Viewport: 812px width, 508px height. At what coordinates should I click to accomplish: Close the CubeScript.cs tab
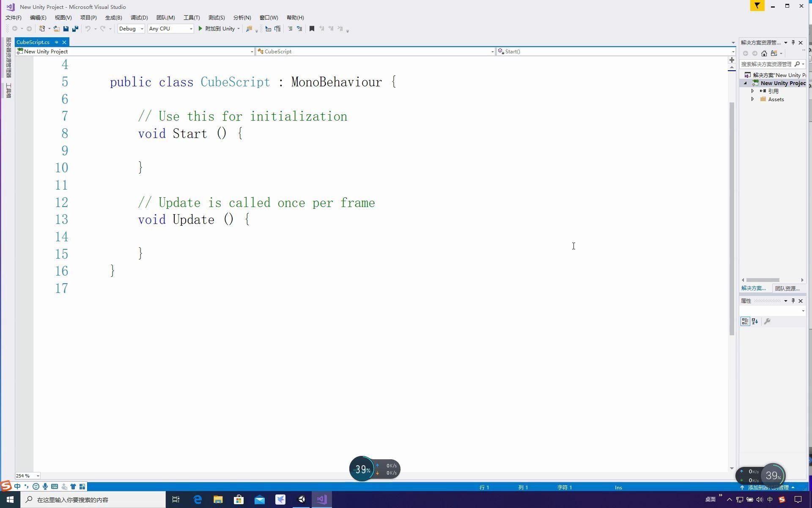tap(64, 42)
